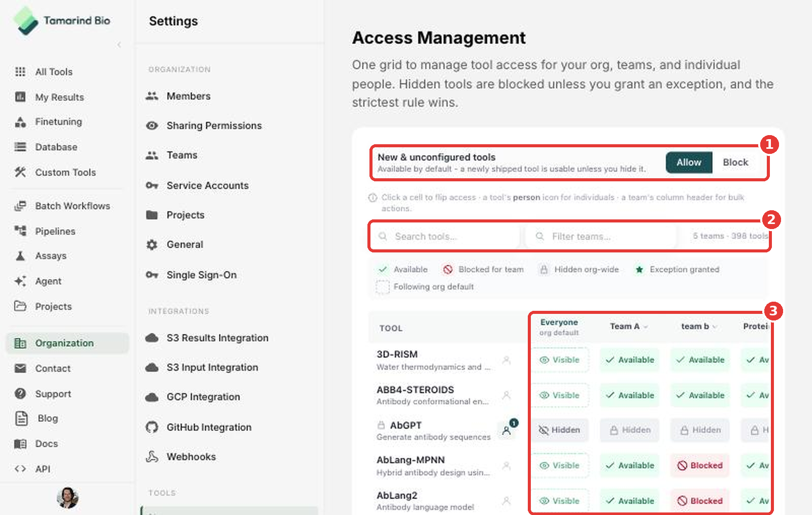The height and width of the screenshot is (515, 812).
Task: Select Allow for new unconfigured tools
Action: pos(689,163)
